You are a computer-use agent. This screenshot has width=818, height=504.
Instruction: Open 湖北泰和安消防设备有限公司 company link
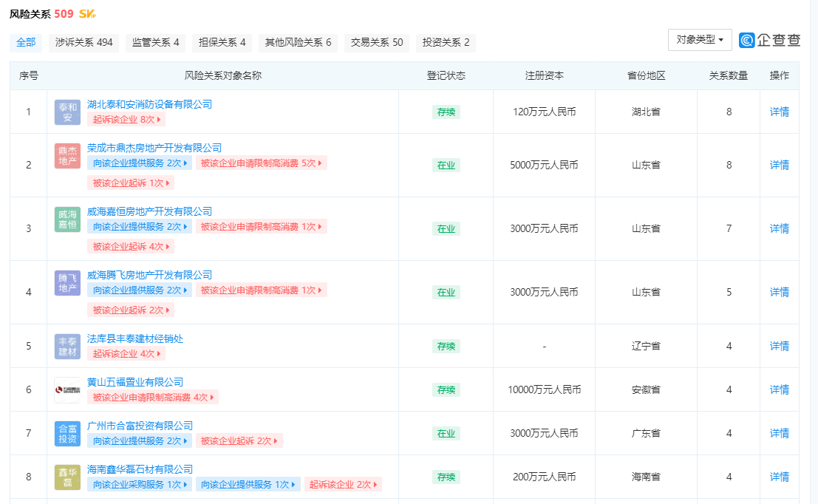[149, 104]
